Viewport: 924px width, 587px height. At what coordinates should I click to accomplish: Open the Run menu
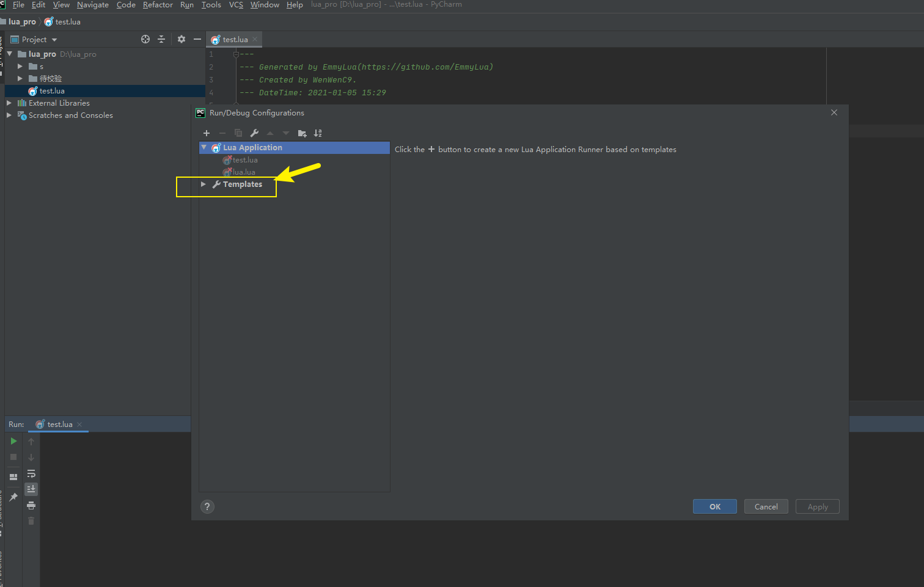click(x=187, y=5)
